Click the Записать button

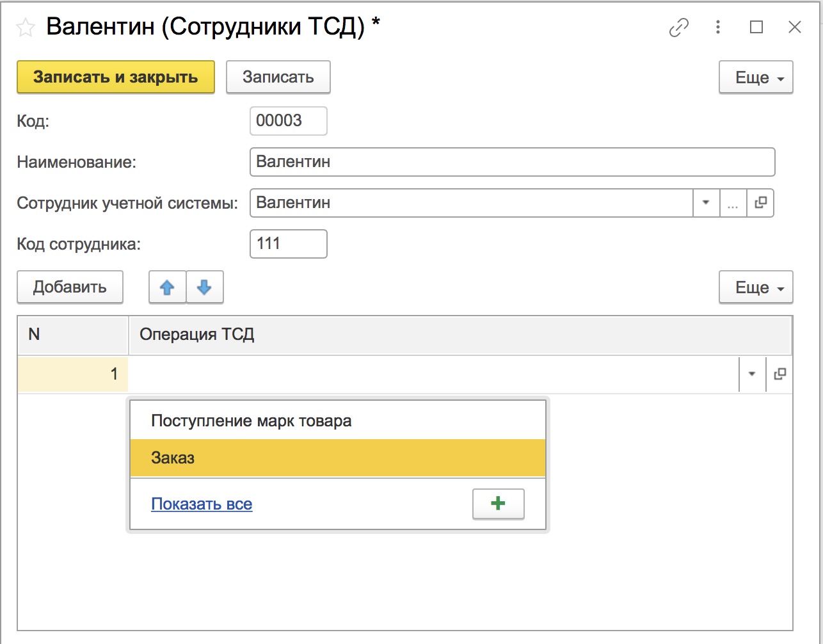pyautogui.click(x=278, y=77)
